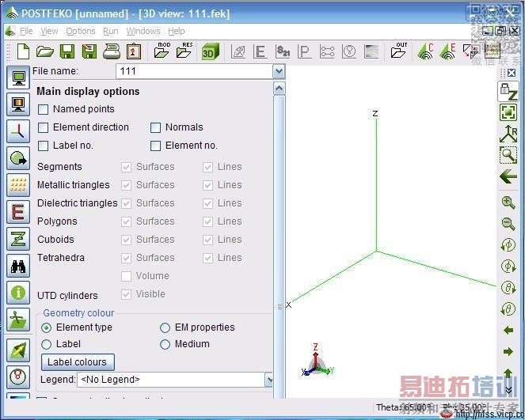Image resolution: width=525 pixels, height=420 pixels.
Task: Select the axes settings sidebar icon
Action: click(x=18, y=131)
